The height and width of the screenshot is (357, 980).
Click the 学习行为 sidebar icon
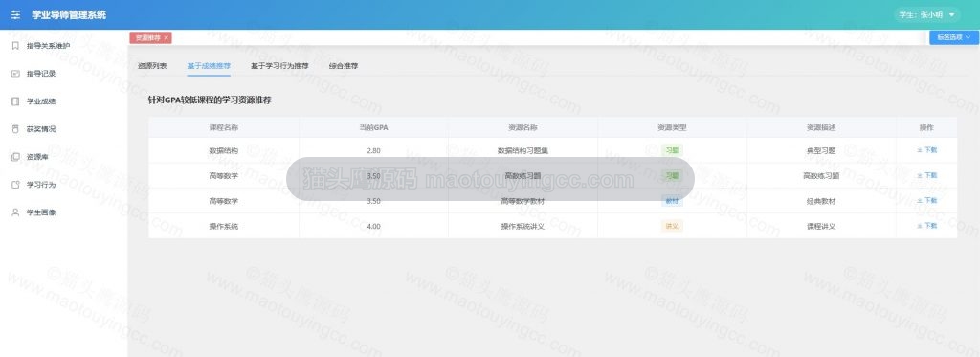point(15,185)
